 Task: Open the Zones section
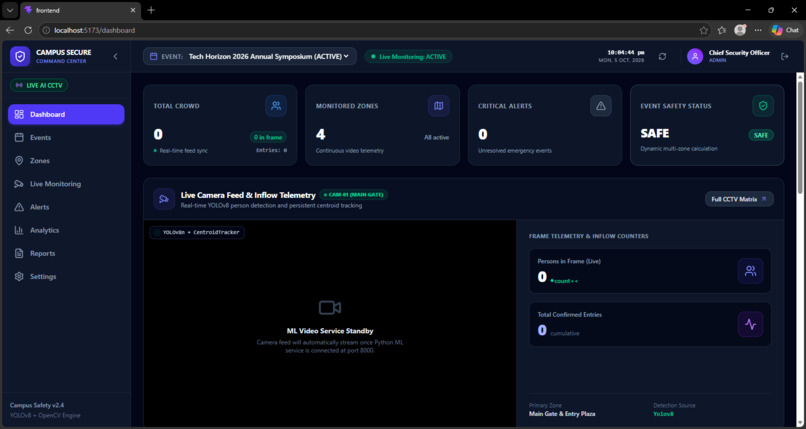coord(66,161)
